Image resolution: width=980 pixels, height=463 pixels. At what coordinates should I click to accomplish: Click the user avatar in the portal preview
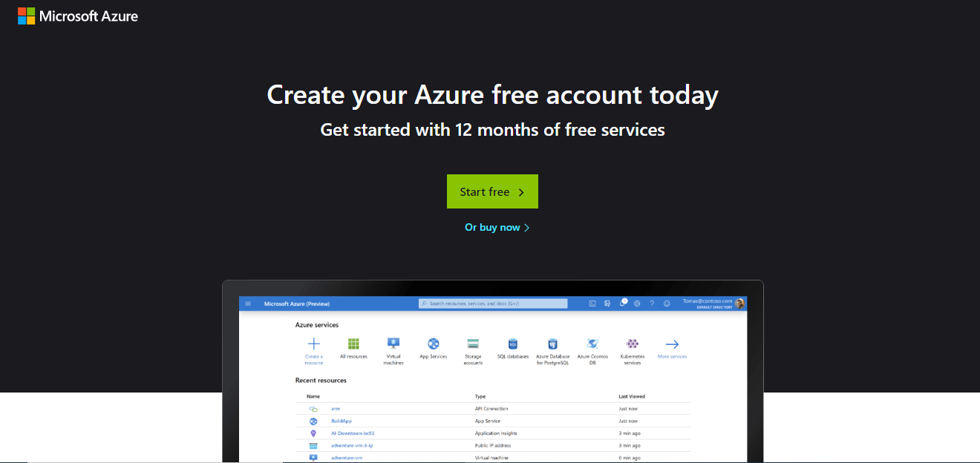click(x=739, y=303)
